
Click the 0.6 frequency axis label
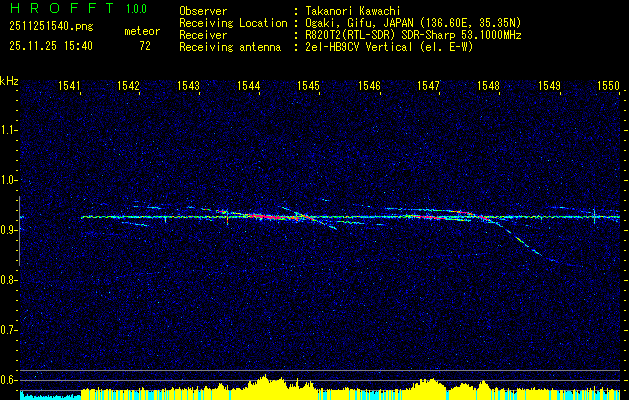(x=9, y=380)
